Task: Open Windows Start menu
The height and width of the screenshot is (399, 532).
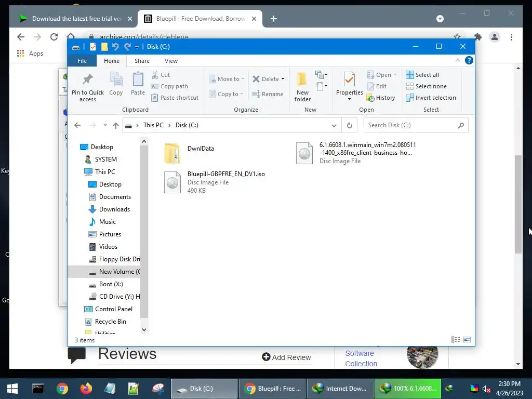Action: (12, 389)
